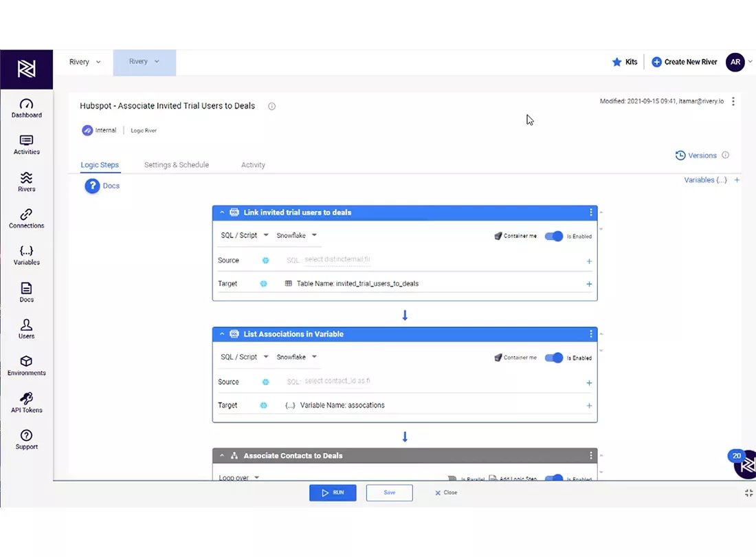Image resolution: width=756 pixels, height=557 pixels.
Task: Open SQL / Script dropdown in Link invited step
Action: 245,235
